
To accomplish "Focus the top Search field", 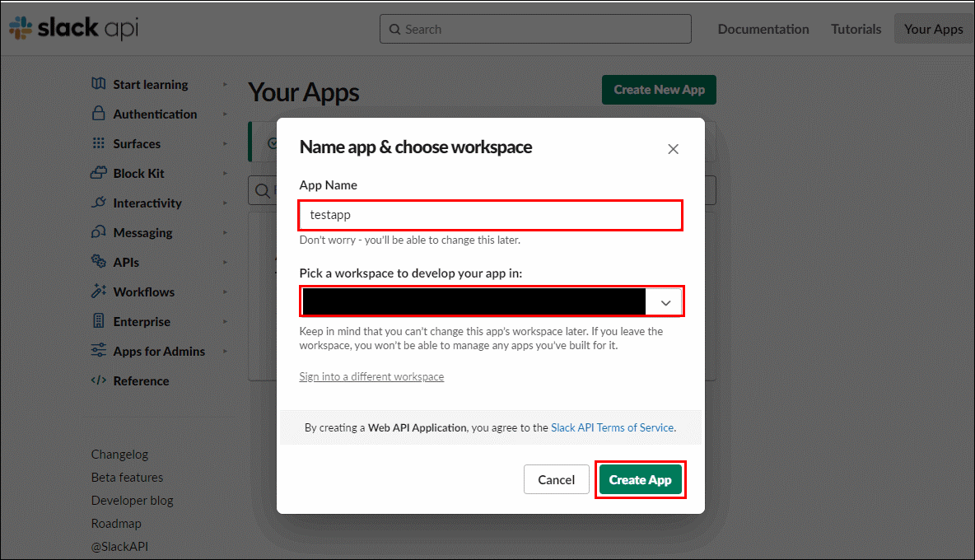I will pos(535,29).
